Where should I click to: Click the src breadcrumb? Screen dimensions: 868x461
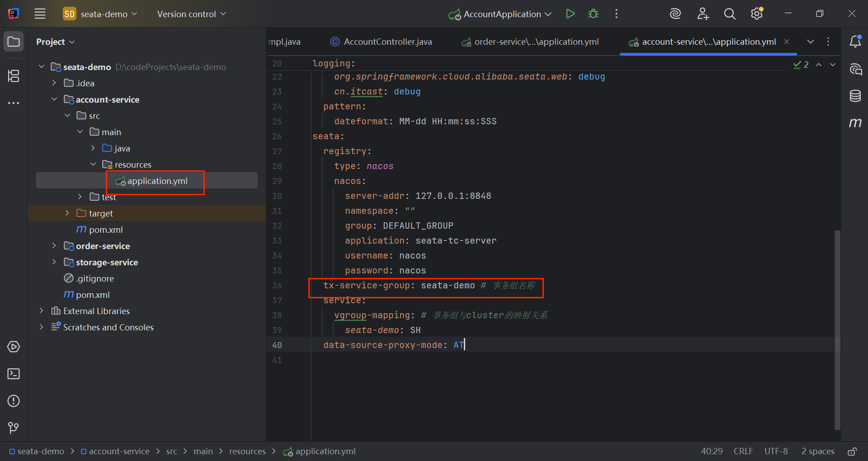(171, 452)
